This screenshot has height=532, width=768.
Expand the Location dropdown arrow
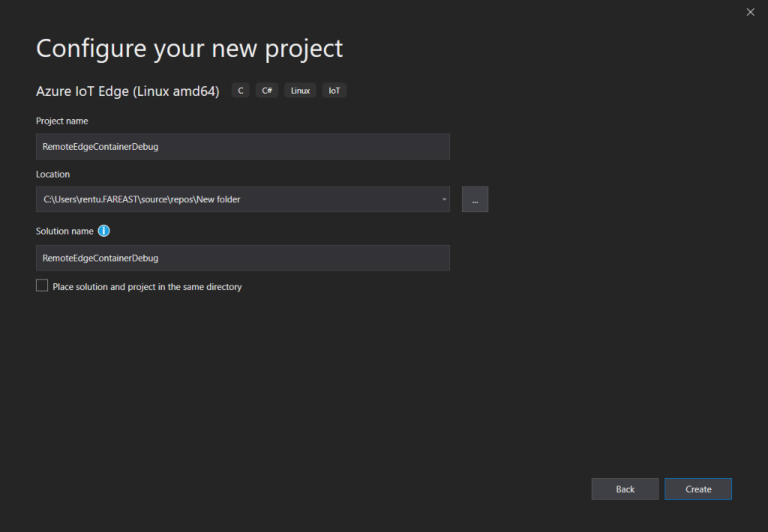(x=444, y=199)
